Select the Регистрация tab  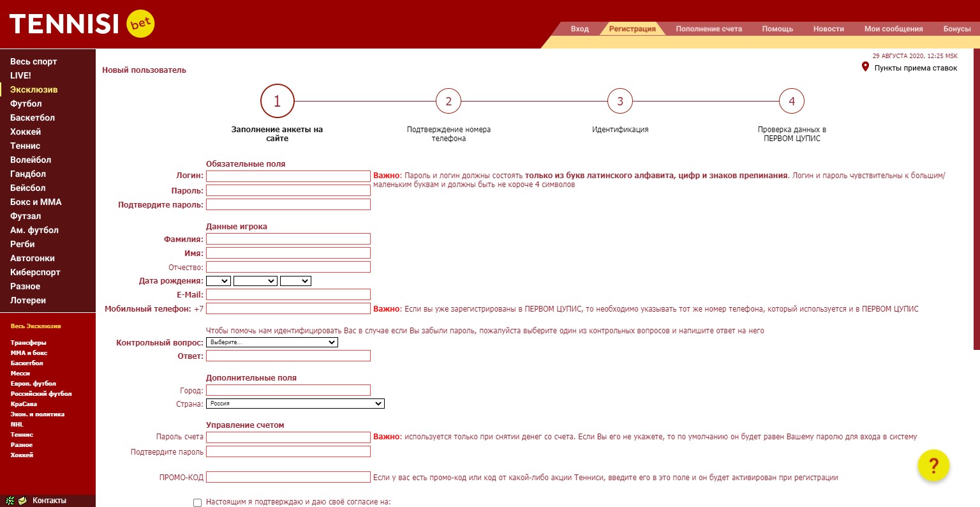coord(632,29)
